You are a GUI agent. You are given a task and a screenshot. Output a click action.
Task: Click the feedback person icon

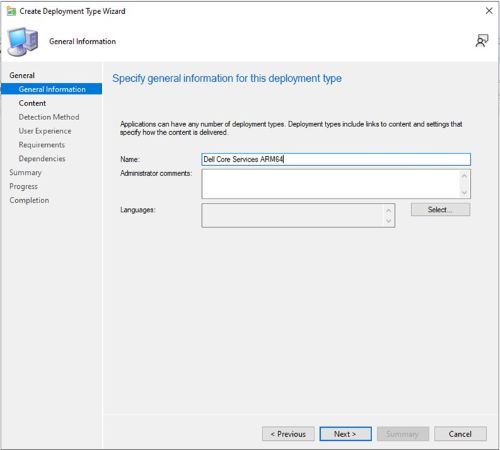[482, 41]
